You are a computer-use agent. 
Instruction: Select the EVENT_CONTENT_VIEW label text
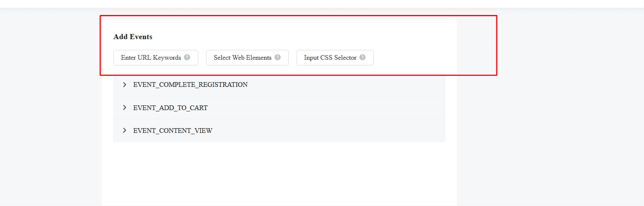click(173, 131)
